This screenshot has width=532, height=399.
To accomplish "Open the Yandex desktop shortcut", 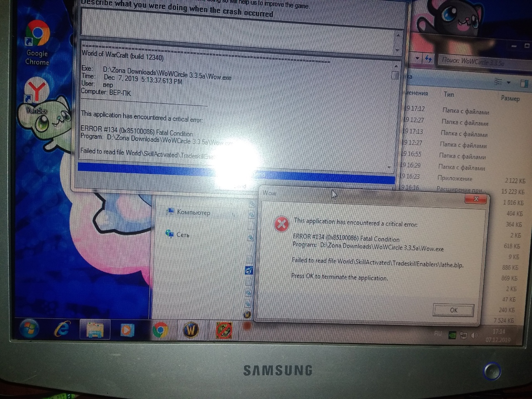I will pyautogui.click(x=37, y=91).
